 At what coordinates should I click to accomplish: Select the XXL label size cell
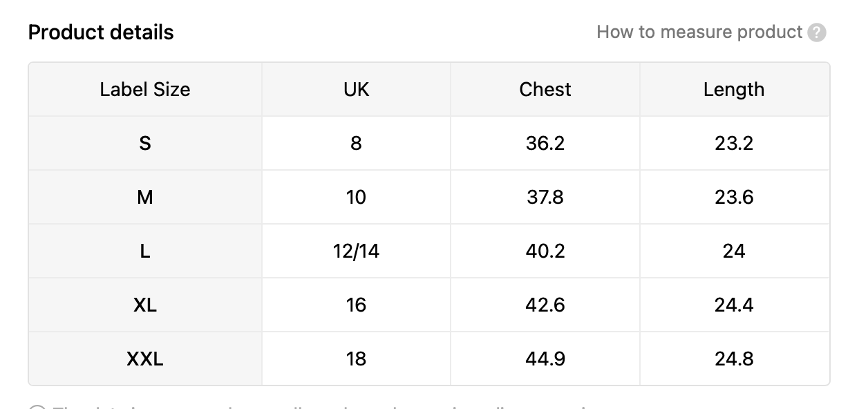tap(145, 359)
